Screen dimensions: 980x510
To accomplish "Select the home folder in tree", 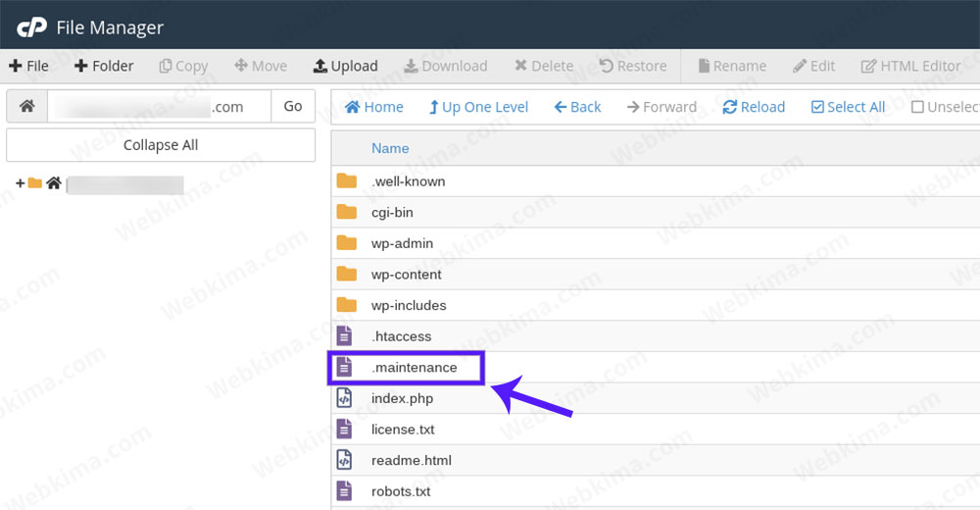I will coord(54,183).
